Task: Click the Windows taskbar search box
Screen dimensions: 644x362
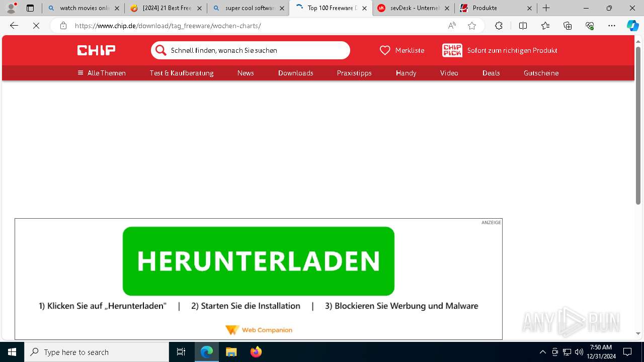Action: tap(97, 352)
